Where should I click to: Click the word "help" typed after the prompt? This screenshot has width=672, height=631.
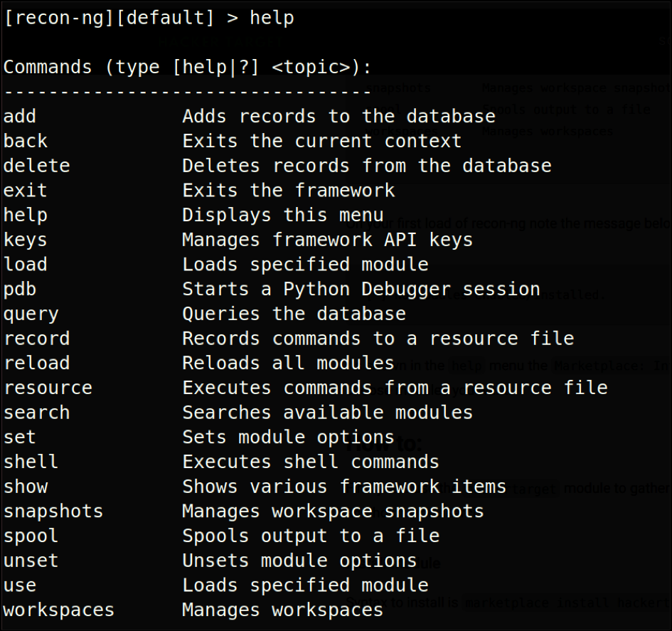(271, 18)
